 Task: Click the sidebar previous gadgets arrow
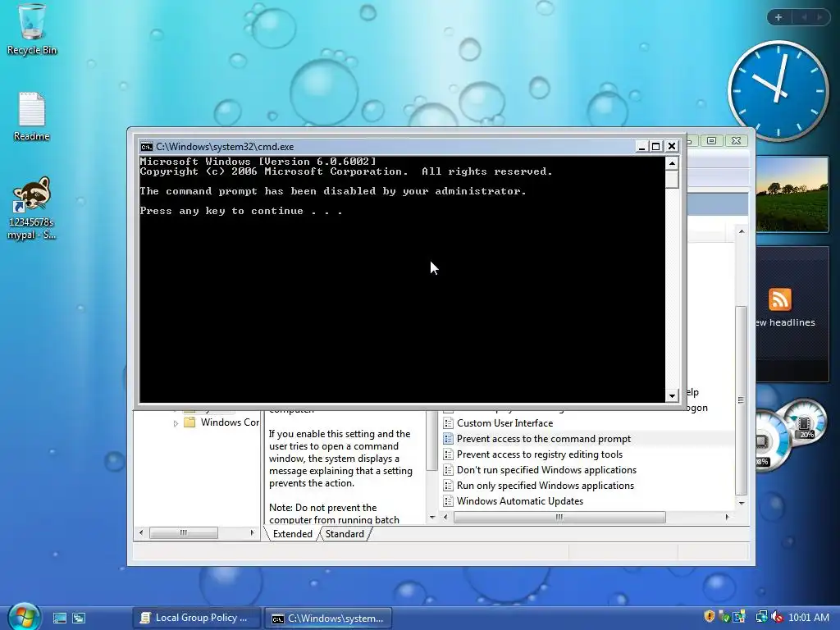tap(804, 17)
